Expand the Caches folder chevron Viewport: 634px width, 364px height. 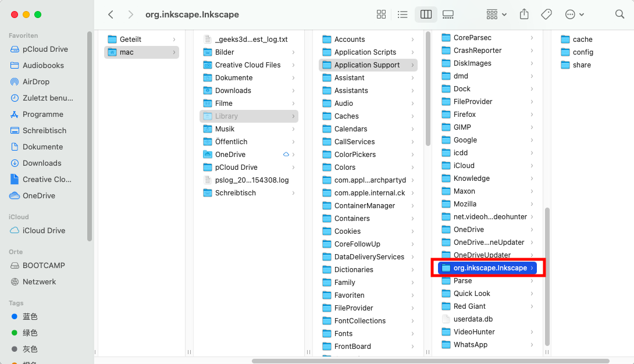pos(412,116)
